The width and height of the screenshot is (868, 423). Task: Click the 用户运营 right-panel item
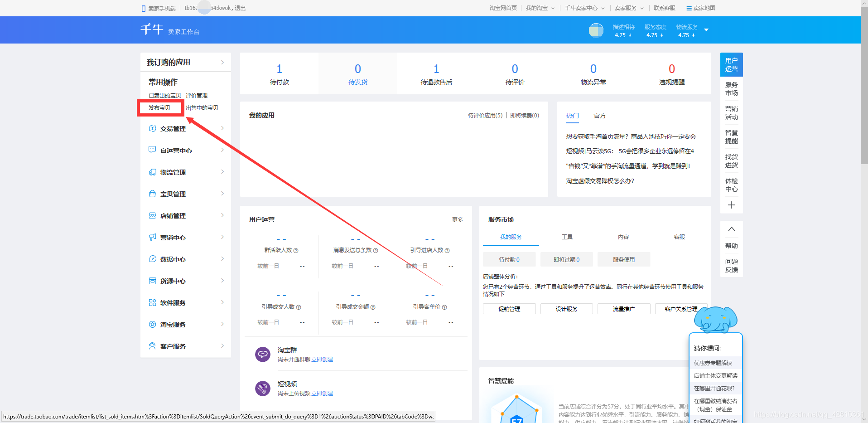point(731,64)
